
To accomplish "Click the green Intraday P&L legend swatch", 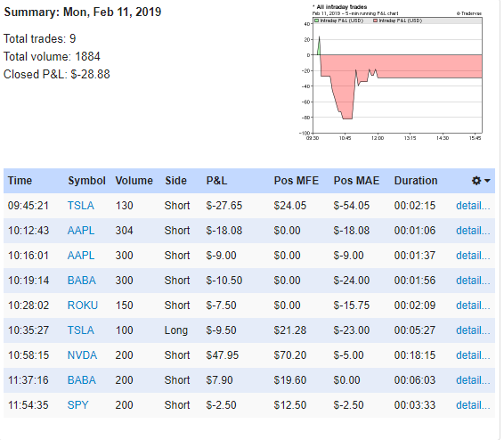I will click(317, 20).
